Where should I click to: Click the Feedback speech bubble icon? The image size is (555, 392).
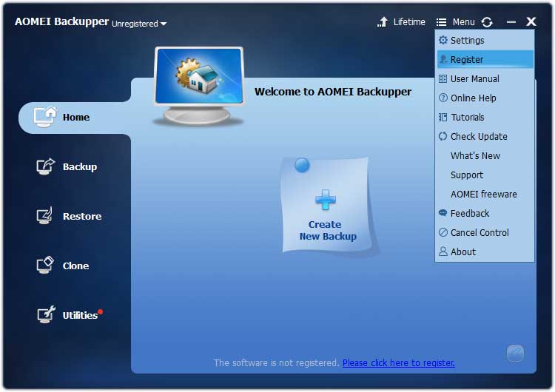coord(443,213)
